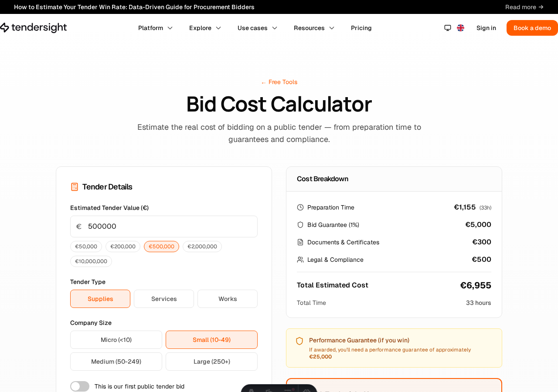Pick the €500,000 preset value

[161, 247]
